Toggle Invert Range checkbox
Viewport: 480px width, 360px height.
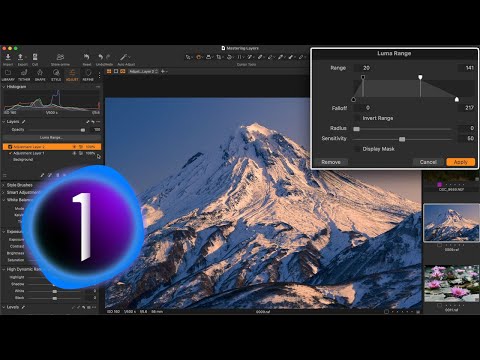pyautogui.click(x=357, y=118)
